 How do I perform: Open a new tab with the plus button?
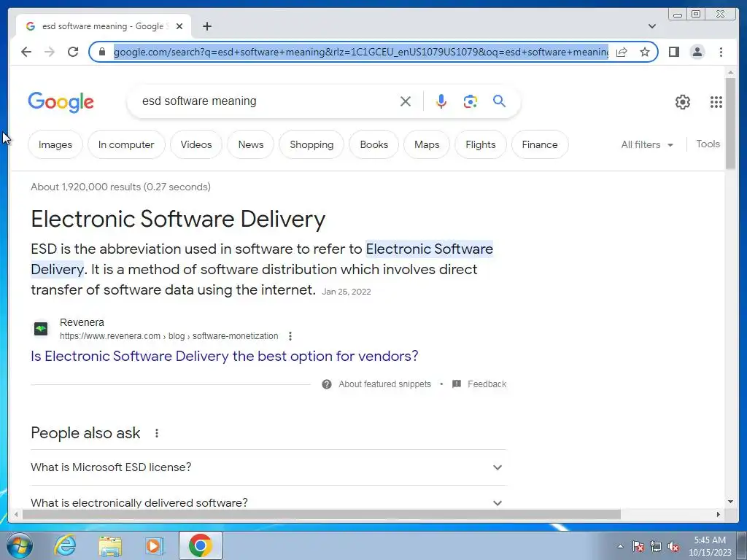click(x=206, y=26)
